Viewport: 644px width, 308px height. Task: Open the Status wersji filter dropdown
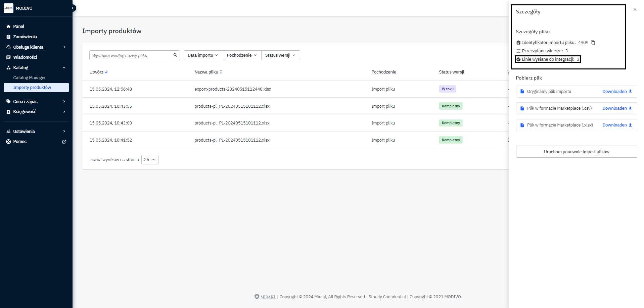(x=280, y=55)
